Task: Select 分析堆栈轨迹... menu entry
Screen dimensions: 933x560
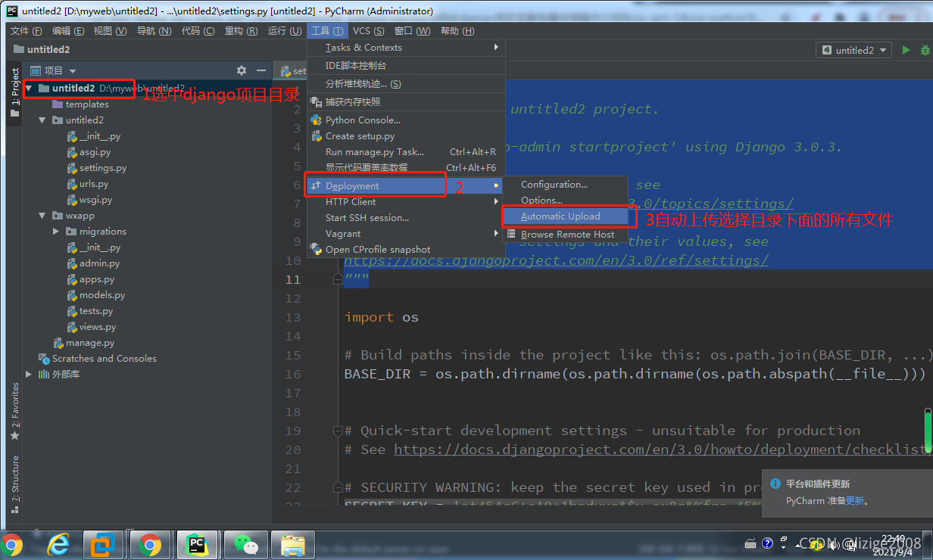Action: click(x=405, y=84)
